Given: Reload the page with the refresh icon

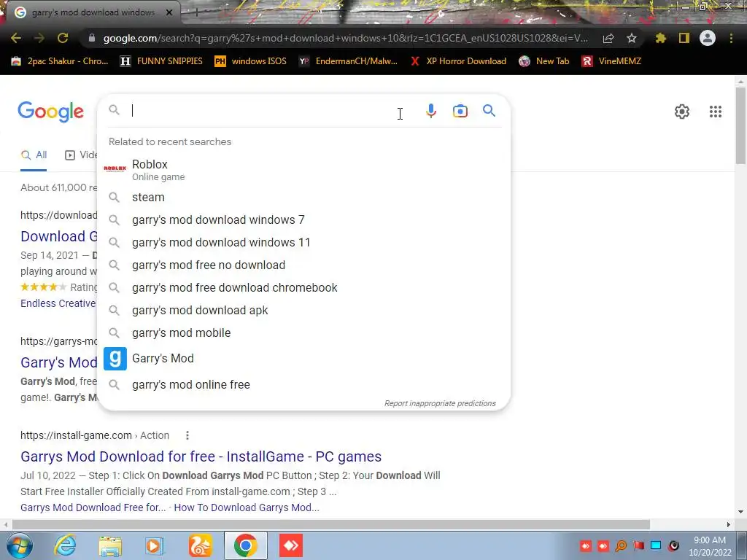Looking at the screenshot, I should [x=63, y=38].
